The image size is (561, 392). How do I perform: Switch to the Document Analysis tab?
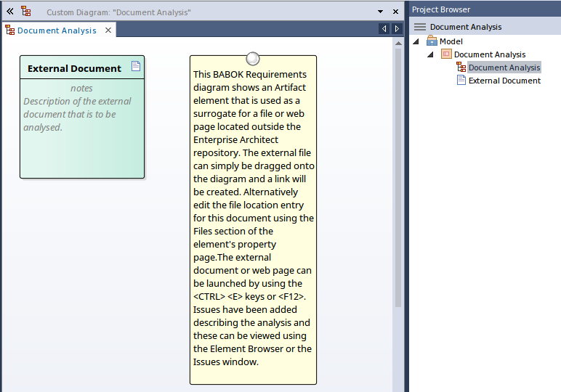click(x=57, y=30)
